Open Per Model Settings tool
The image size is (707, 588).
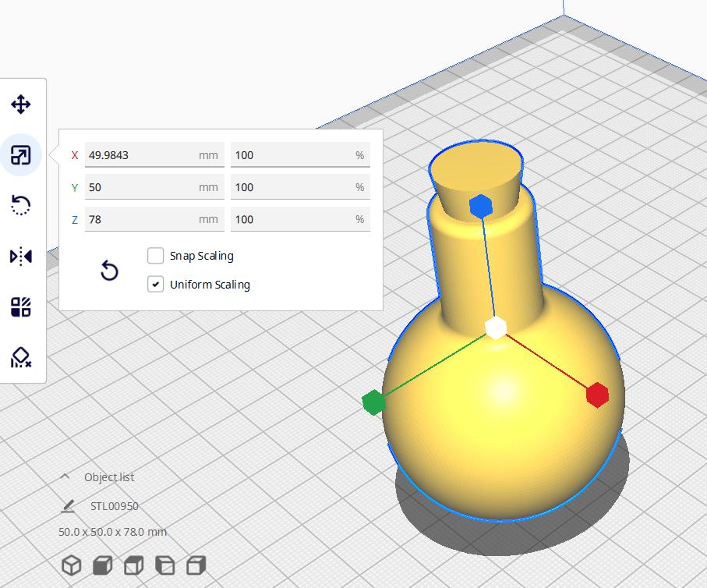point(21,306)
